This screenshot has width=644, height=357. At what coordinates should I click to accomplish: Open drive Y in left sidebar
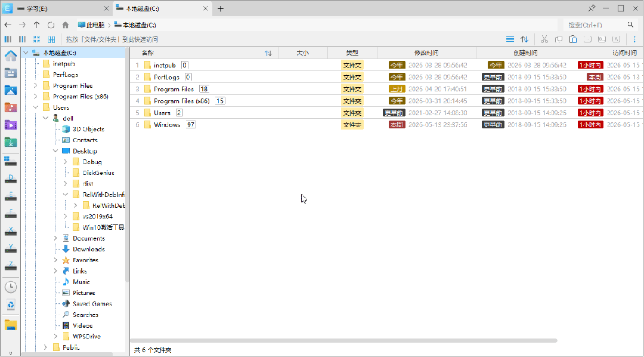coord(11,248)
